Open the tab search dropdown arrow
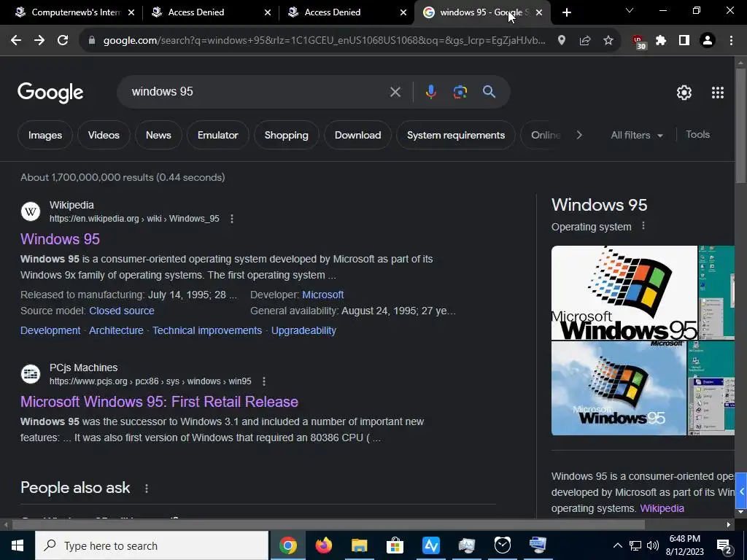 (x=630, y=11)
